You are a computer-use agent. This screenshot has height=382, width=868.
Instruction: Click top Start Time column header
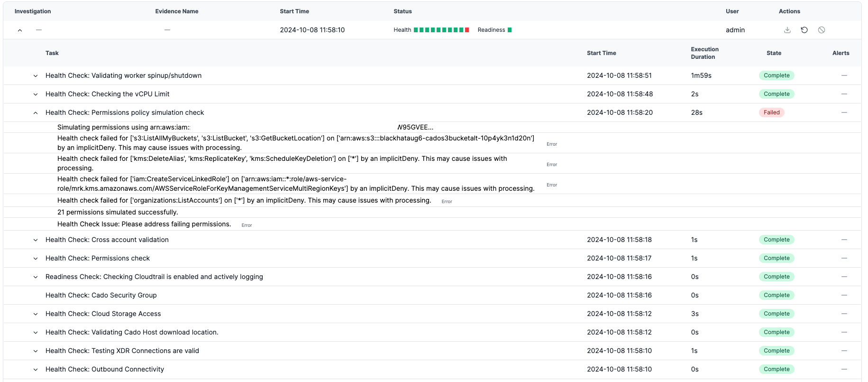(294, 11)
